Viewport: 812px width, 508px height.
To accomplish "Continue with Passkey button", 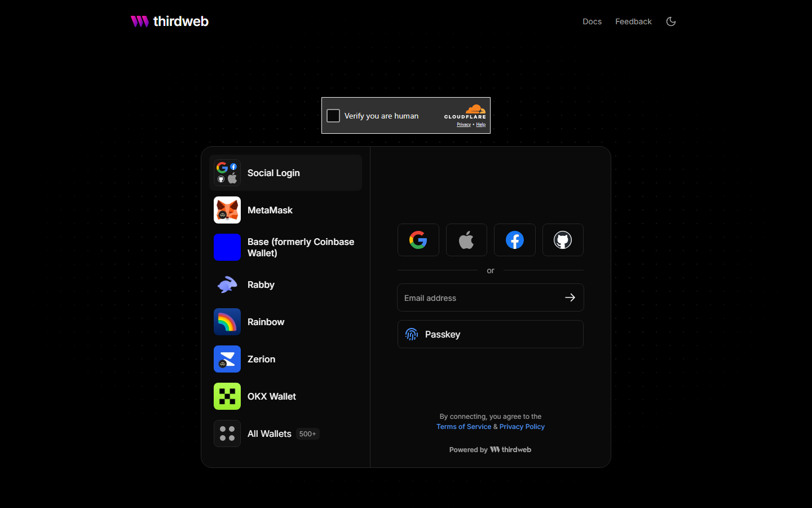I will 491,334.
